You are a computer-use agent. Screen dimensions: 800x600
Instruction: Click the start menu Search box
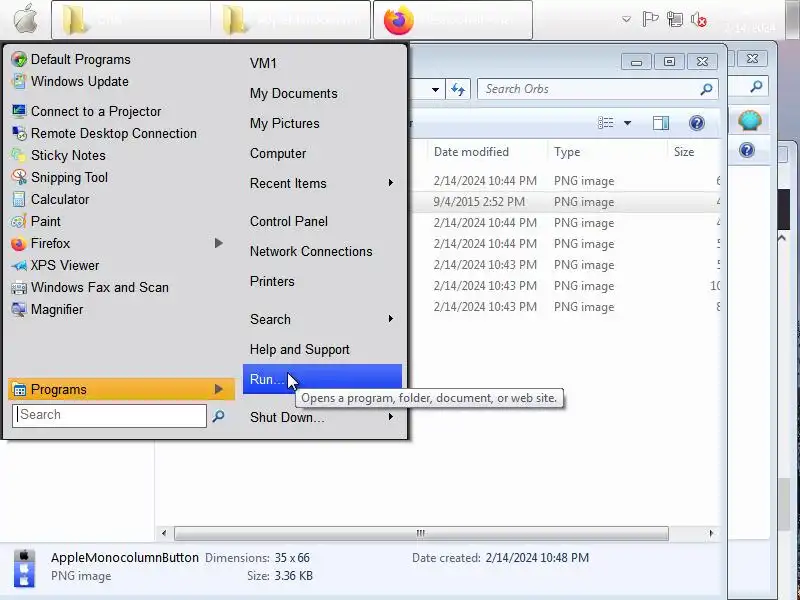109,415
